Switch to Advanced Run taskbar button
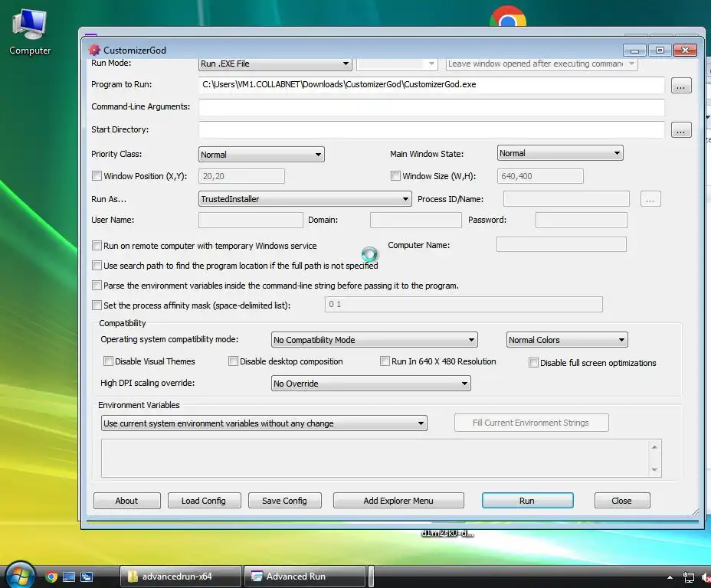 pyautogui.click(x=304, y=577)
